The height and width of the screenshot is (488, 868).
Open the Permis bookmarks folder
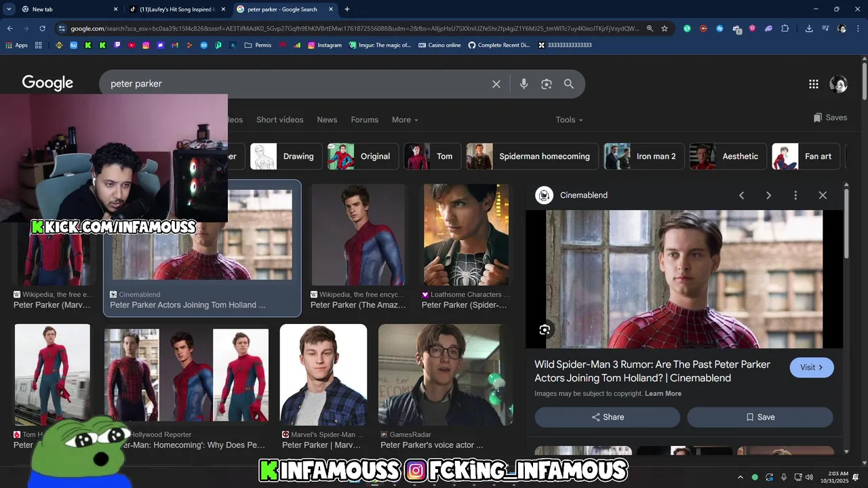[x=258, y=45]
